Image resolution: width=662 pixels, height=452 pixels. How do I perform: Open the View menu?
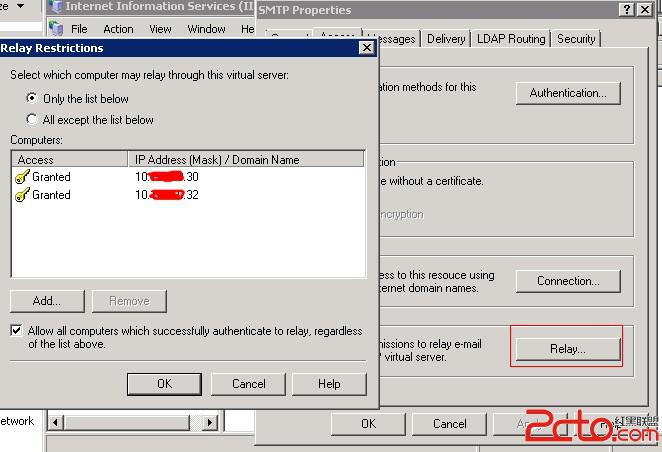click(160, 29)
